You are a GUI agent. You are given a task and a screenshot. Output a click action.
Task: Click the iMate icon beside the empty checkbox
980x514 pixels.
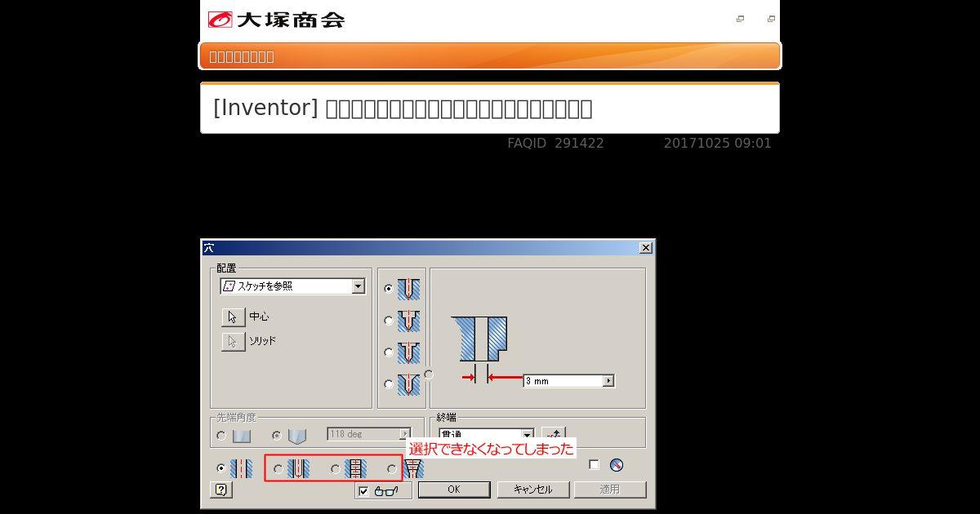pyautogui.click(x=617, y=465)
